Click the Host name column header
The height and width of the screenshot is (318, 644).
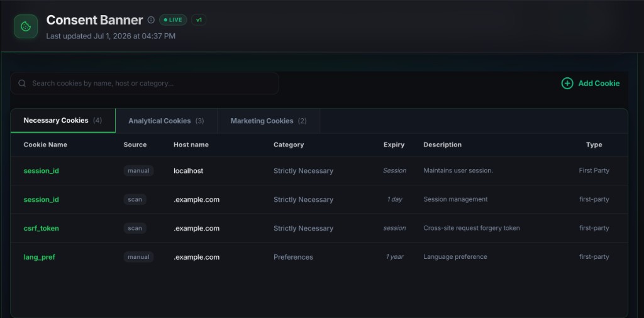click(x=191, y=145)
